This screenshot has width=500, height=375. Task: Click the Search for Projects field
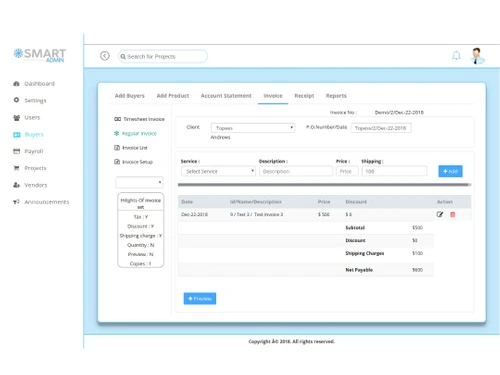tap(163, 56)
